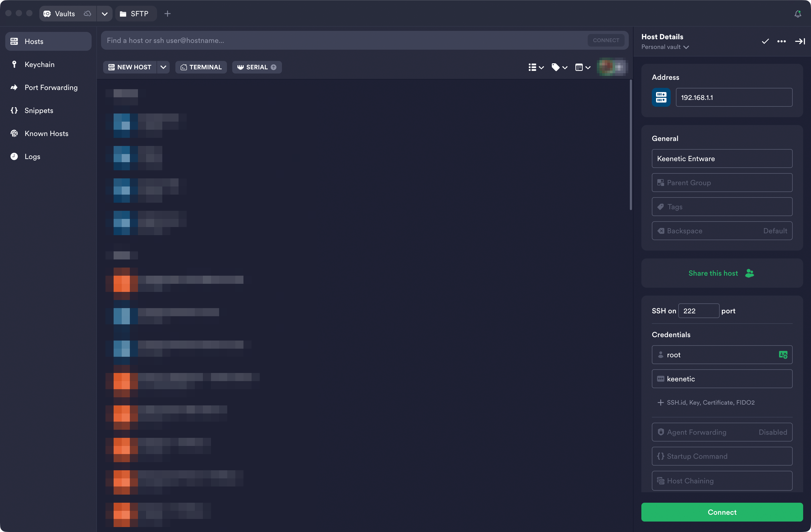The image size is (811, 532).
Task: Expand the Vaults tab dropdown chevron
Action: pos(105,14)
